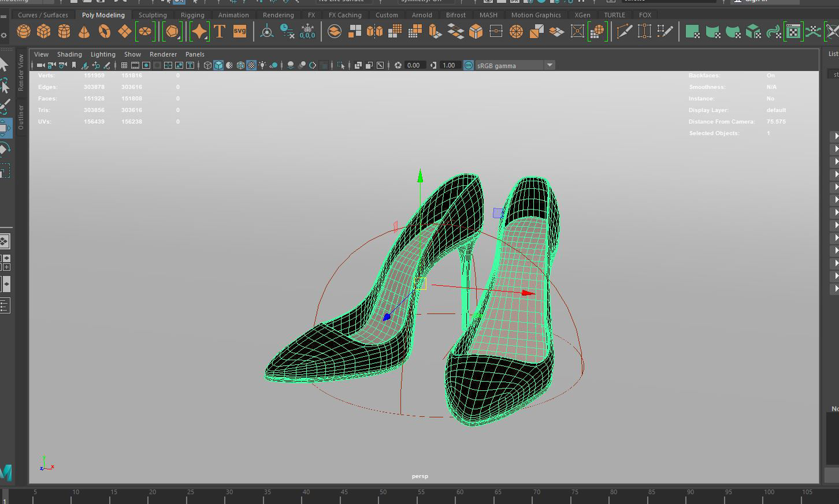
Task: Toggle use all lights bulb icon
Action: tap(263, 65)
